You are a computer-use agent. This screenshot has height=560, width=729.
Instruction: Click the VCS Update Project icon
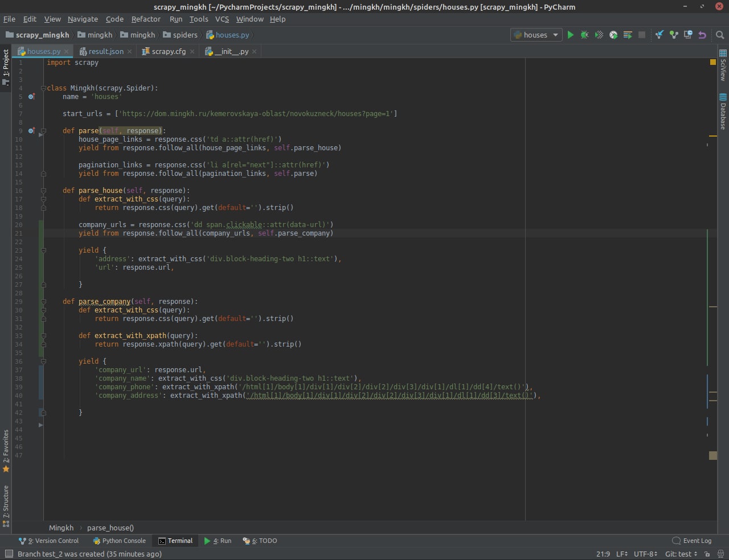click(x=659, y=35)
